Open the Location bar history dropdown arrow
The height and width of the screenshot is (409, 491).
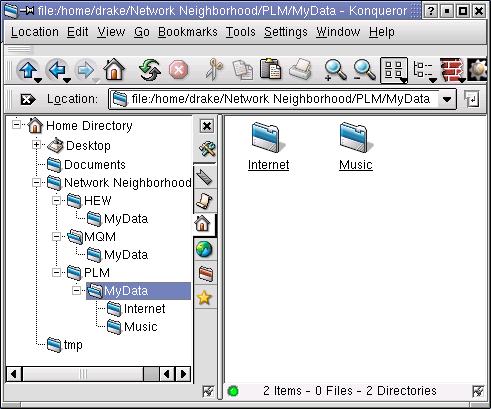[447, 99]
